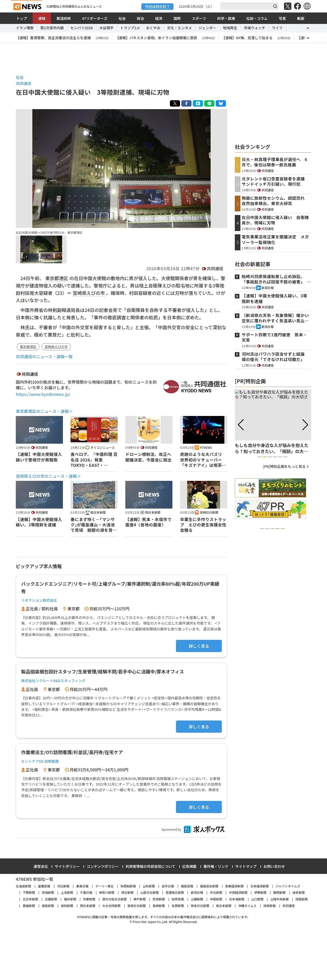The height and width of the screenshot is (980, 327).
Task: Open the ドローン規制法 article card image
Action: (149, 430)
